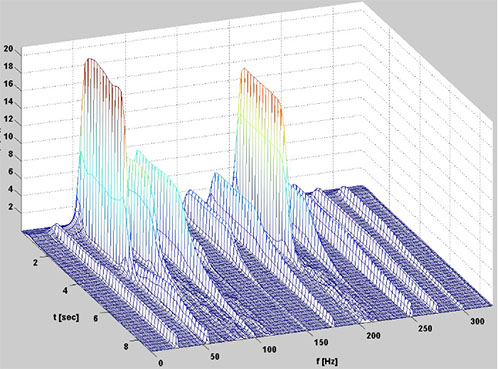Click the z-axis tick label 18
The width and height of the screenshot is (500, 369).
[8, 66]
